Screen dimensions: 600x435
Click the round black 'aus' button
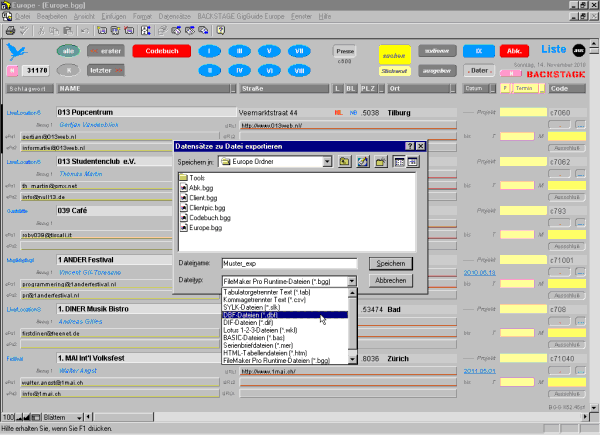pos(579,49)
